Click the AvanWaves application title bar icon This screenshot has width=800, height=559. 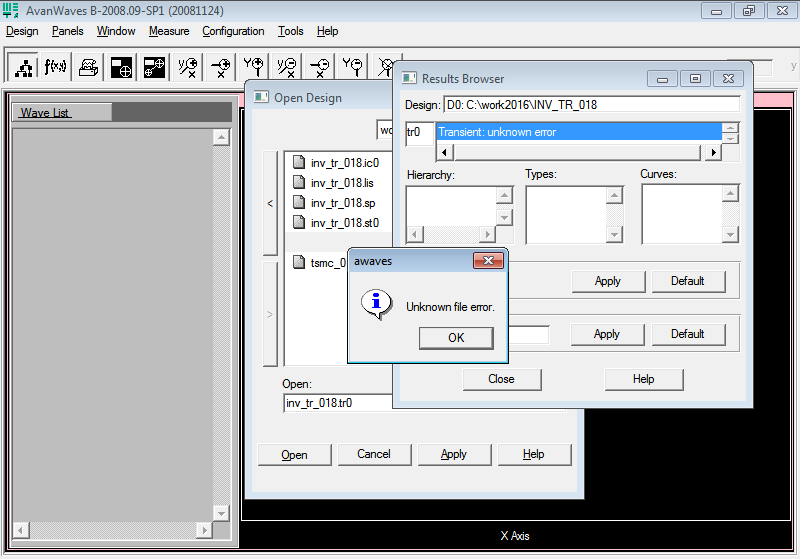point(11,10)
